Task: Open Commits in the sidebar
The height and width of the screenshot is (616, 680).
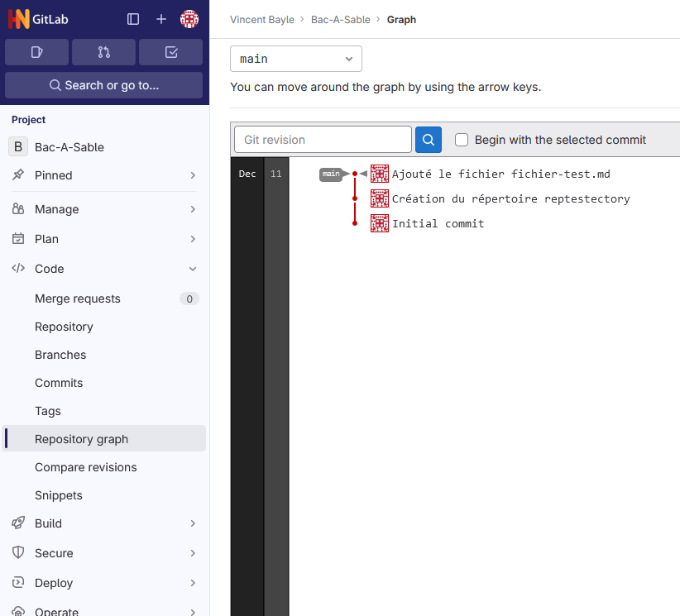Action: coord(59,383)
